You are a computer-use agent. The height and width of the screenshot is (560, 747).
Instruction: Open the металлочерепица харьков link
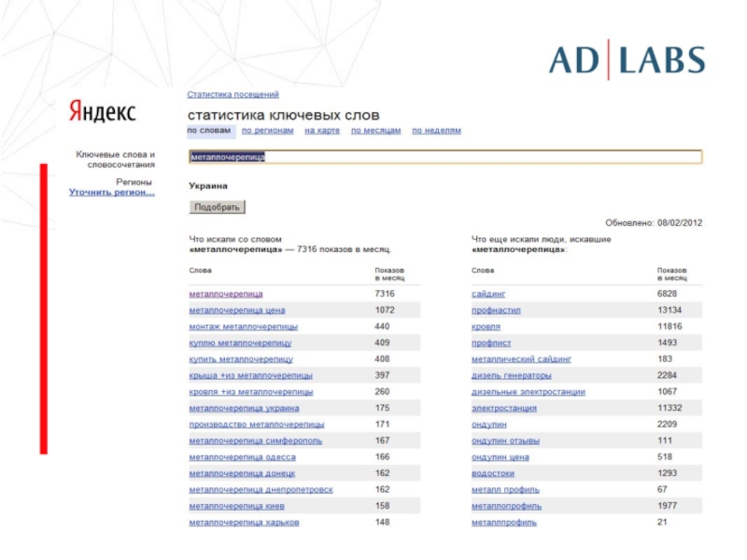click(244, 523)
